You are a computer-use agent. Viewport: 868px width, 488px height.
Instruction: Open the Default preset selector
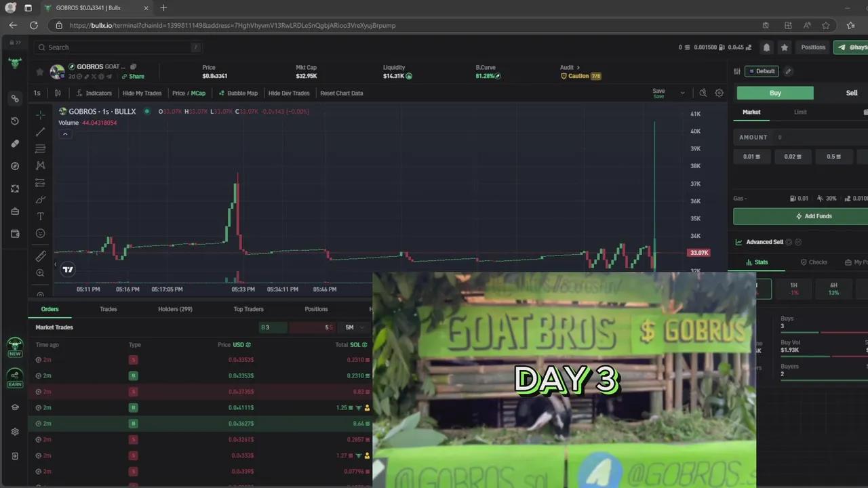(x=762, y=71)
